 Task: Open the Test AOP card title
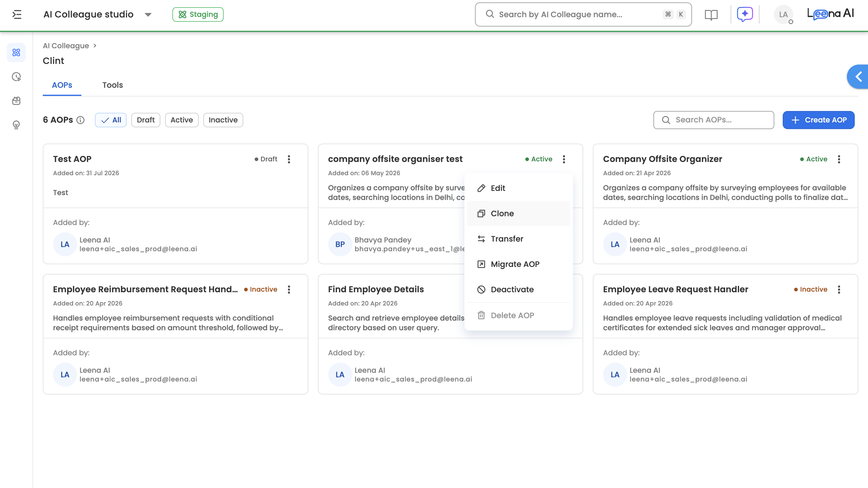click(x=72, y=159)
